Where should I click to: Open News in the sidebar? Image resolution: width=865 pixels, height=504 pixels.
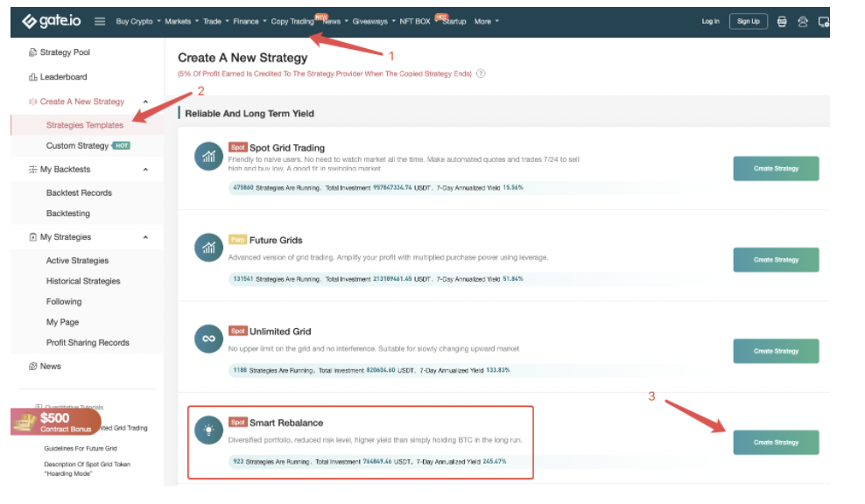click(x=50, y=366)
